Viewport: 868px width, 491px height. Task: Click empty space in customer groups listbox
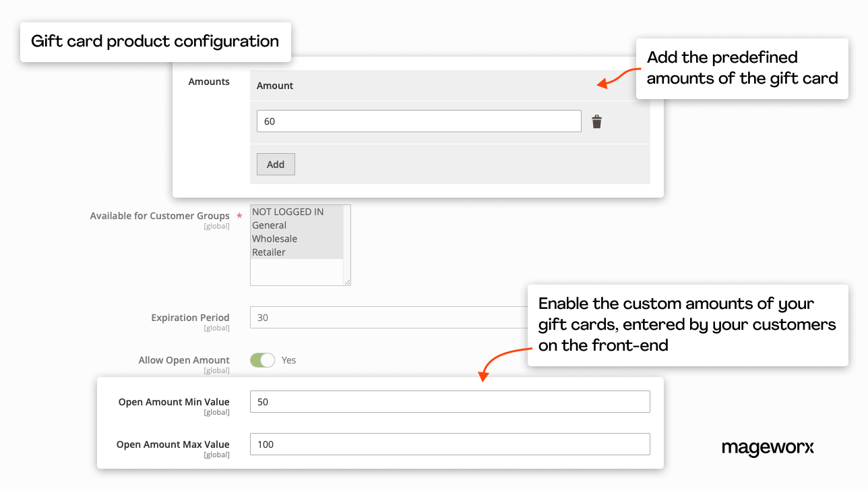click(297, 272)
